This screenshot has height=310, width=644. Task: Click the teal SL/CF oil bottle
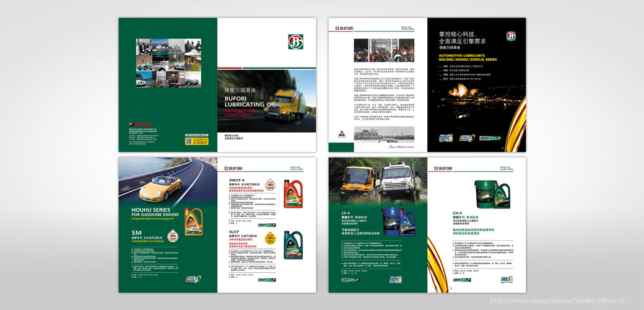coord(292,244)
